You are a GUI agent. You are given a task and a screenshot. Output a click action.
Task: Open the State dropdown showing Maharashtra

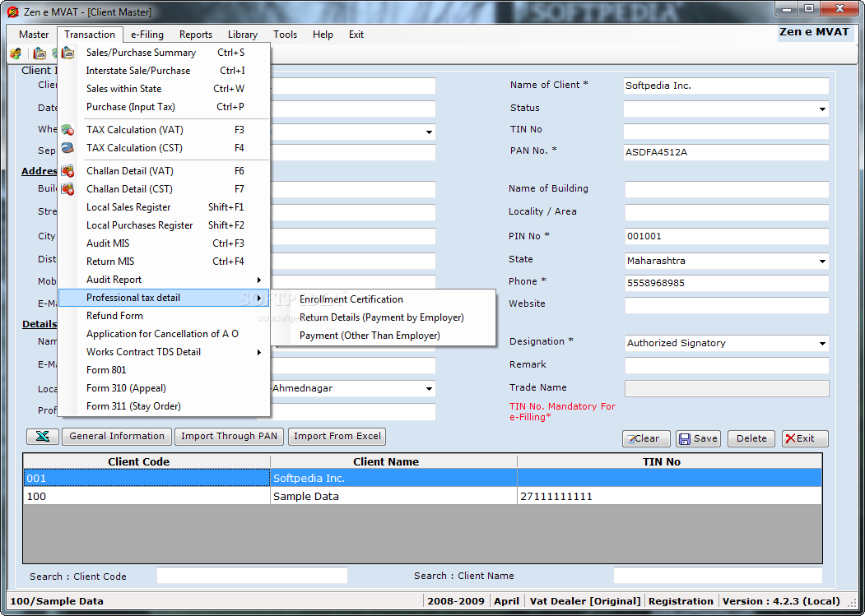point(822,262)
